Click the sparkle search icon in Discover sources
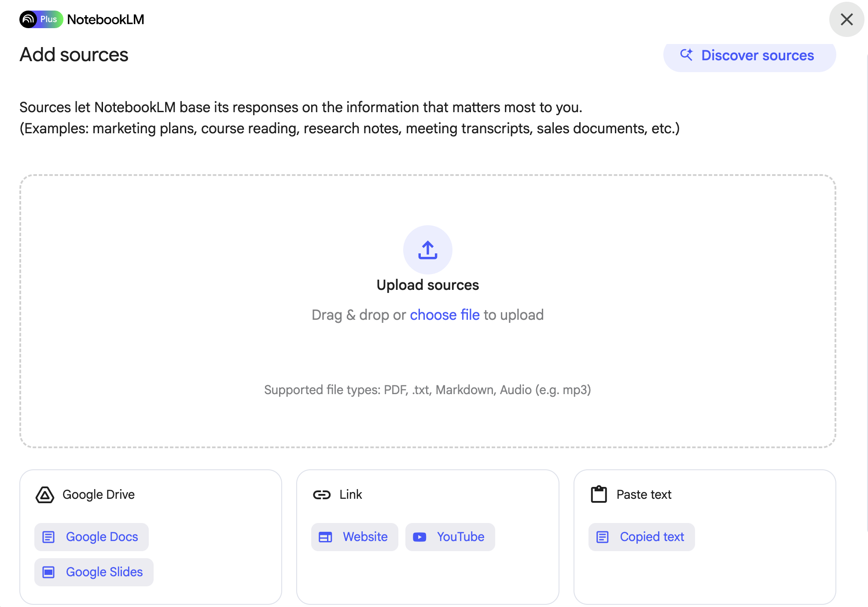868x607 pixels. point(686,55)
